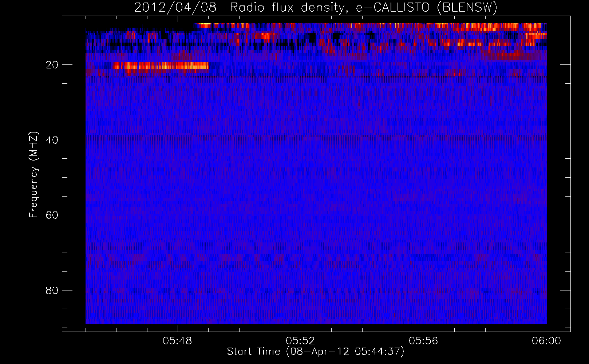Click the "20" frequency tick label
This screenshot has width=589, height=364.
pyautogui.click(x=52, y=65)
